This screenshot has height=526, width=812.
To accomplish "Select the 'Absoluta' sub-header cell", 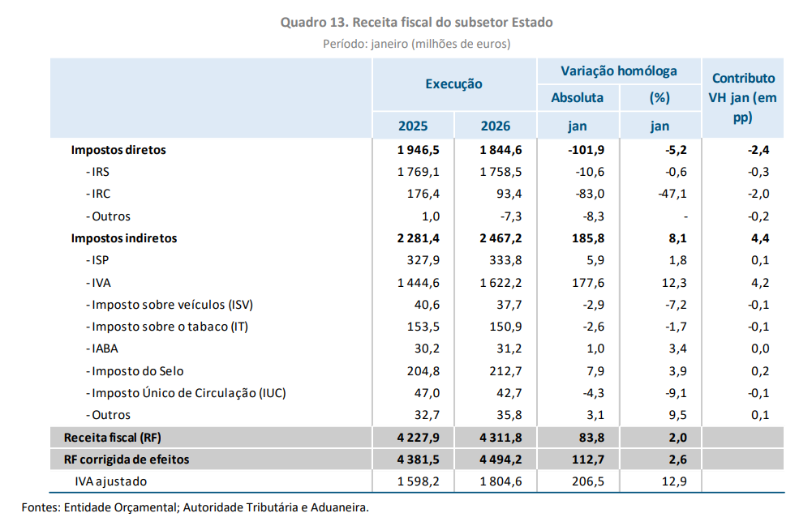I will coord(577,98).
